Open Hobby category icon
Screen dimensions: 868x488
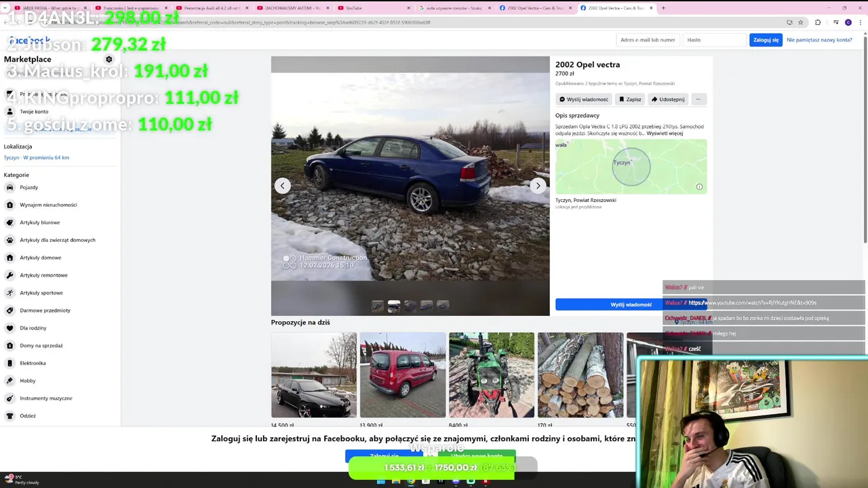pyautogui.click(x=9, y=381)
